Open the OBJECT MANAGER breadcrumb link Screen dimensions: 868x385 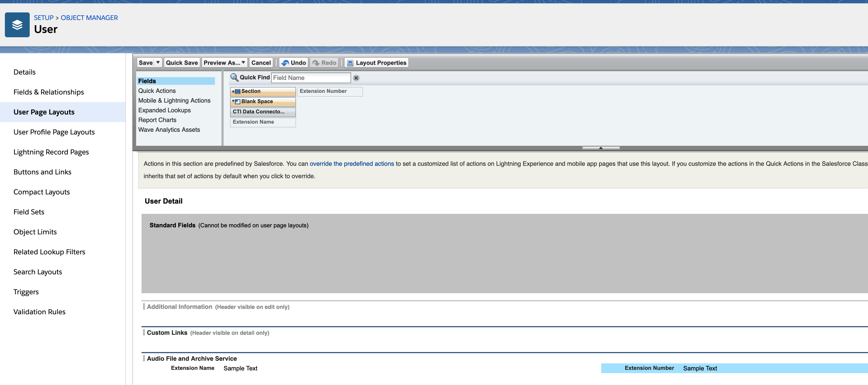click(x=89, y=18)
